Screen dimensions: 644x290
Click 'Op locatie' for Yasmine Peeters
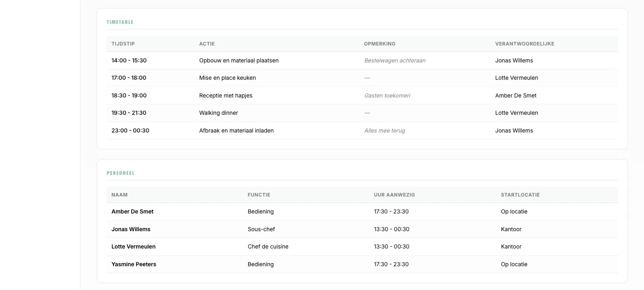514,264
